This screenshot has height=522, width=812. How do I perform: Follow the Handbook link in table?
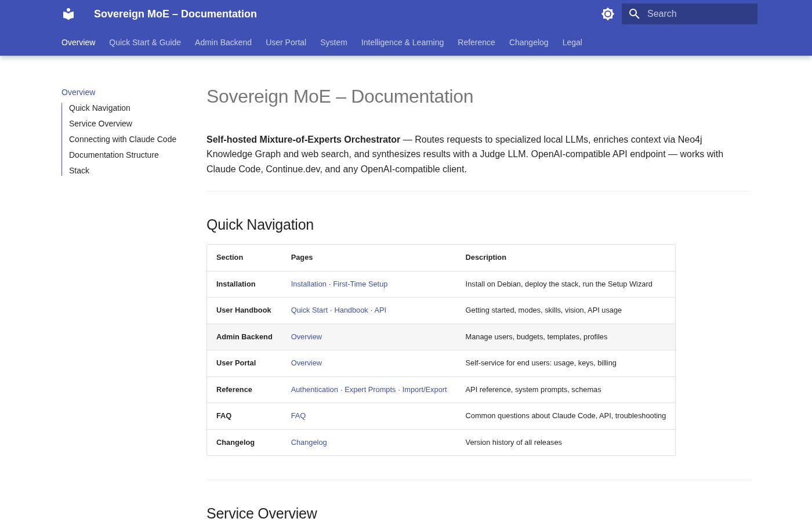point(351,310)
